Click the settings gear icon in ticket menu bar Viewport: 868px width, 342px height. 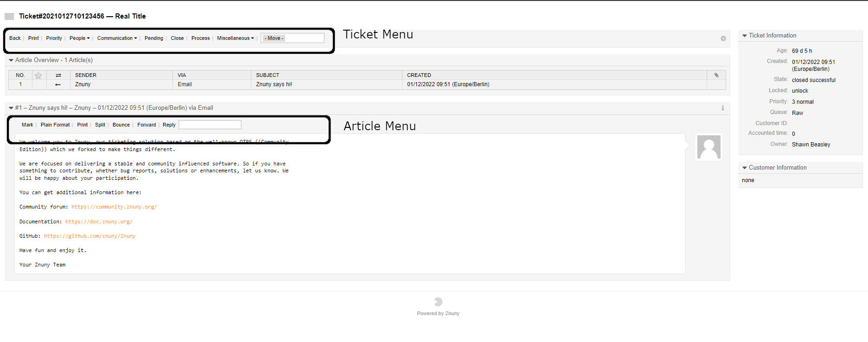723,38
